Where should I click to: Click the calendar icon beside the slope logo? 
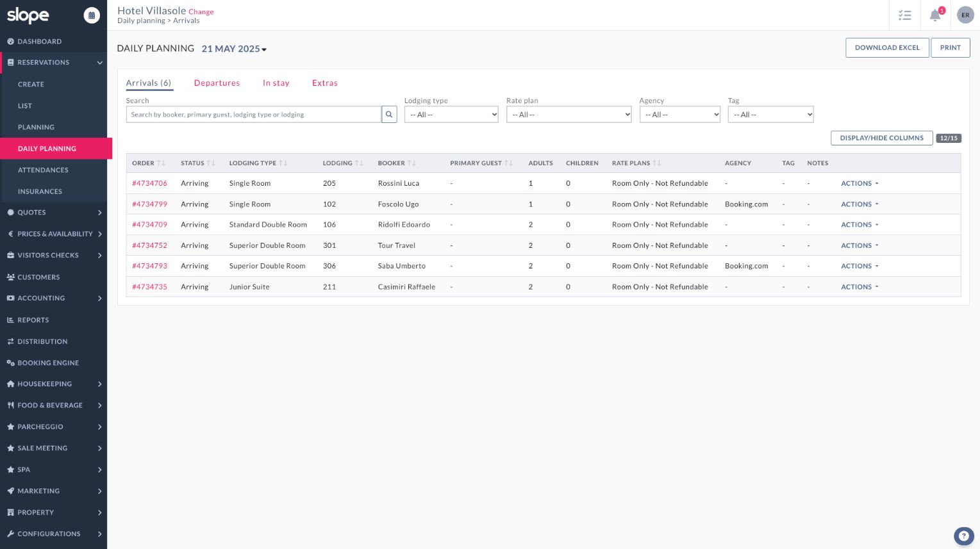(x=92, y=15)
